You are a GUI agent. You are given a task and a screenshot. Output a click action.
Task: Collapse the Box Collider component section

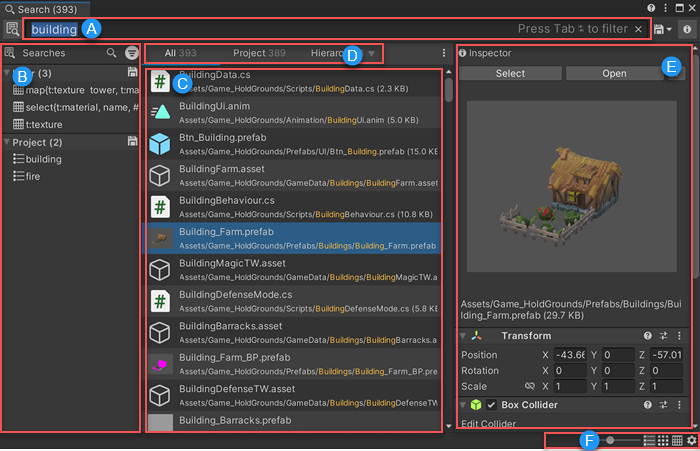coord(463,405)
